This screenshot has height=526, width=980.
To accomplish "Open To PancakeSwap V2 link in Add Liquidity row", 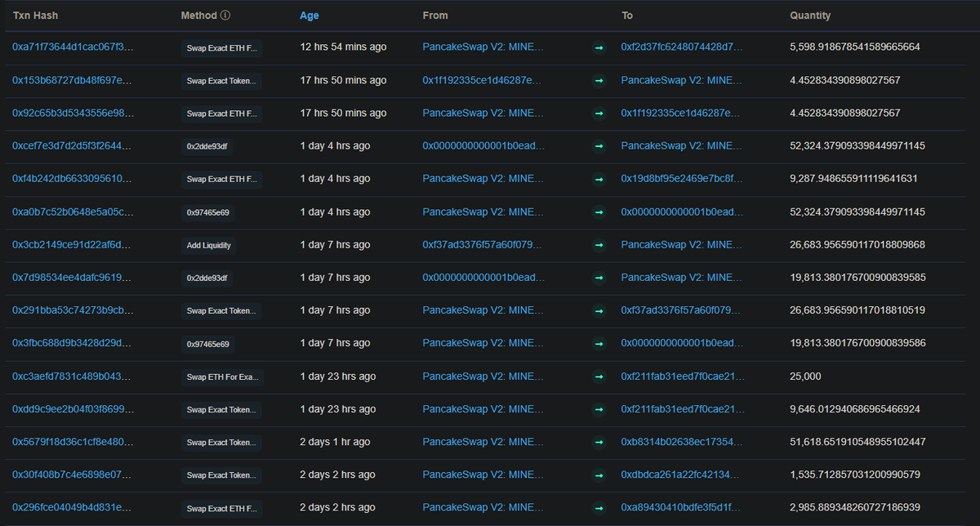I will [x=682, y=244].
